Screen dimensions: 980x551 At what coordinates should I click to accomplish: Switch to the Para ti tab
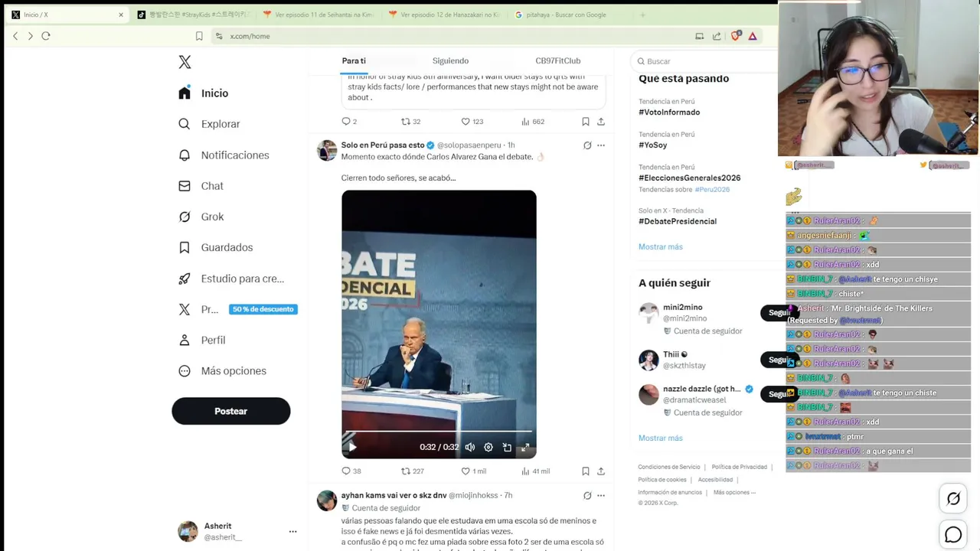click(x=354, y=61)
